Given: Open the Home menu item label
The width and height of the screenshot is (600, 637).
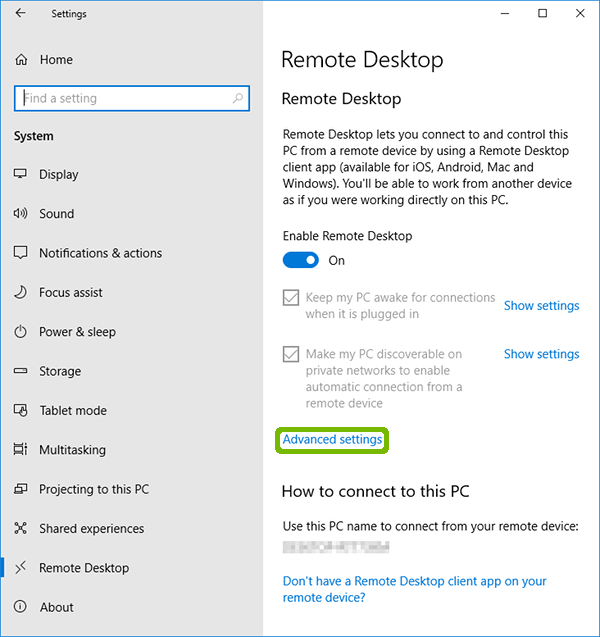Looking at the screenshot, I should point(56,60).
